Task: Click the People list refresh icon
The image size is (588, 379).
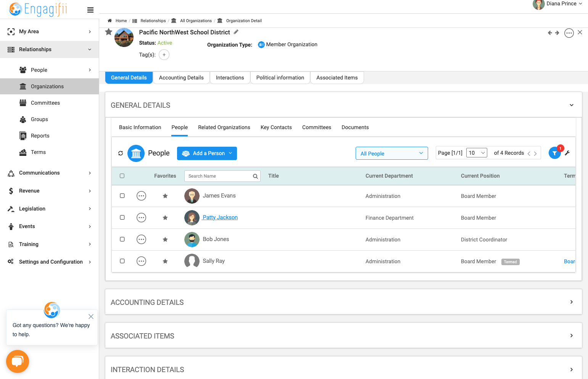Action: coord(121,153)
